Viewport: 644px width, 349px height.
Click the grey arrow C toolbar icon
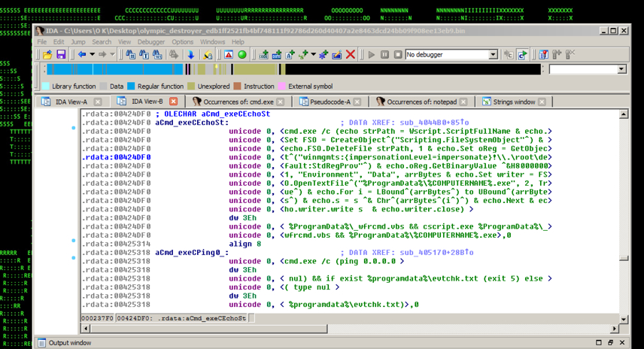tap(509, 55)
